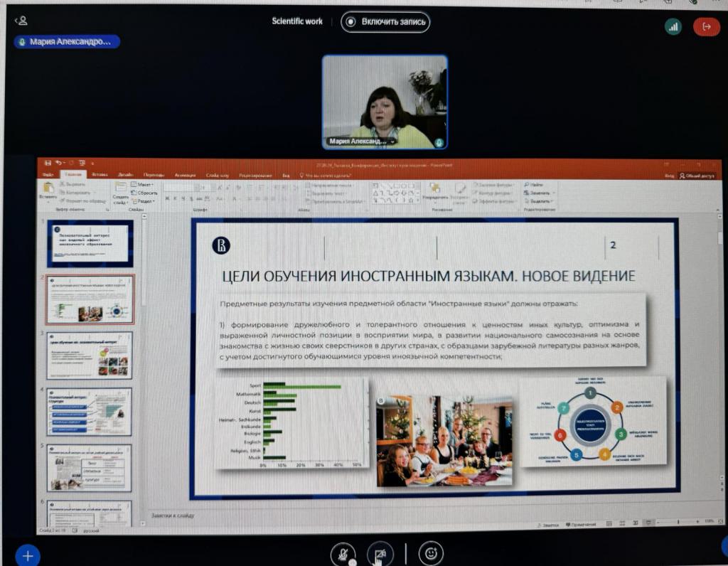
Task: Click the HSE logo on the slide
Action: click(x=222, y=245)
